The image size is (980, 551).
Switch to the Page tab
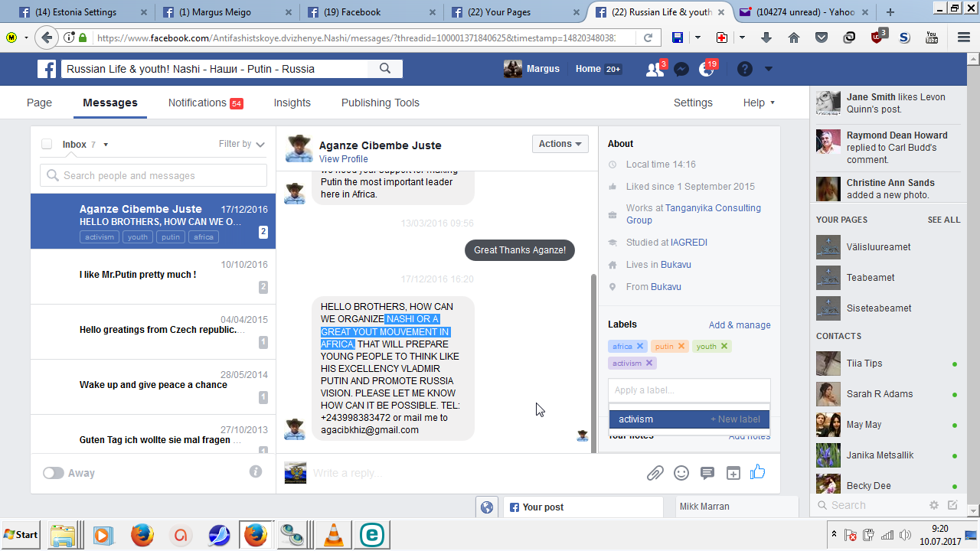click(39, 103)
